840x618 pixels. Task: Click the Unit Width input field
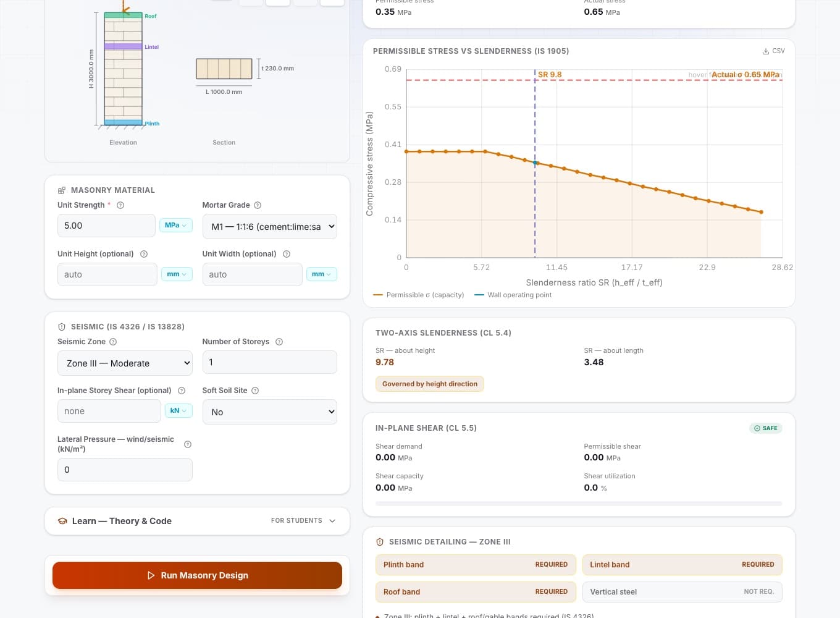(253, 274)
